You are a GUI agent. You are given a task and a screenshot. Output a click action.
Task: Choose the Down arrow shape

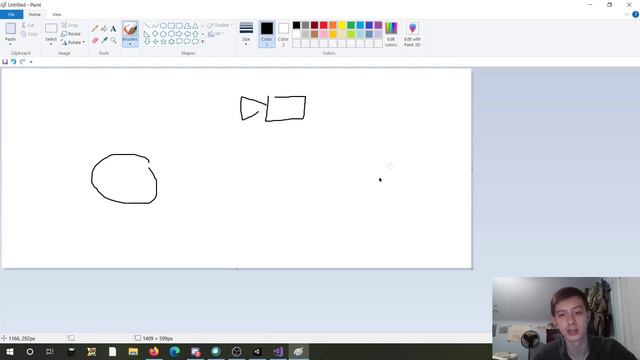coord(147,42)
